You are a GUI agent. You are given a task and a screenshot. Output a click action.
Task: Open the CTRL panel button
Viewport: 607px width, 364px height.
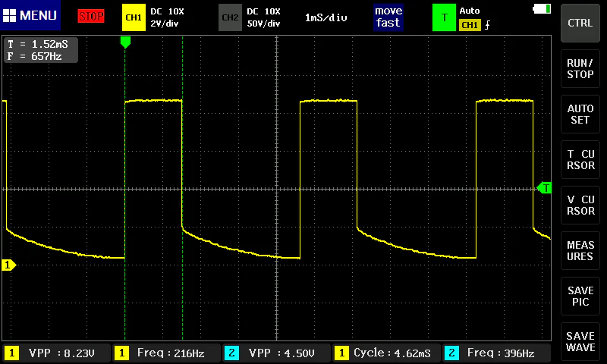[x=580, y=24]
